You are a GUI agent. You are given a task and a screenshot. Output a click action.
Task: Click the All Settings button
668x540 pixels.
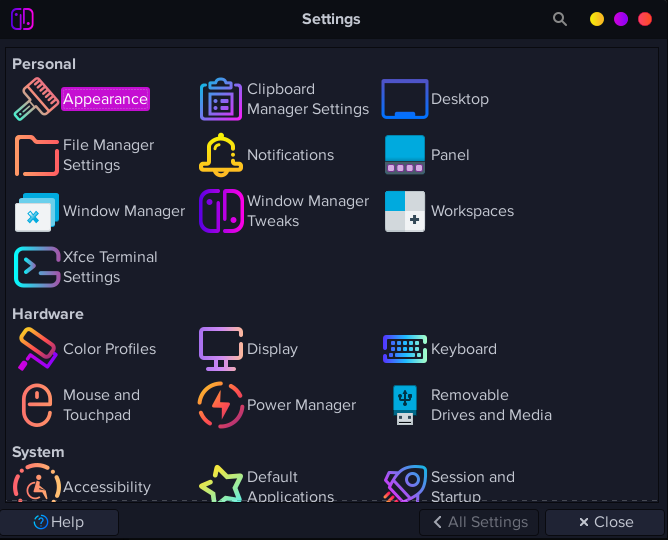(x=479, y=522)
